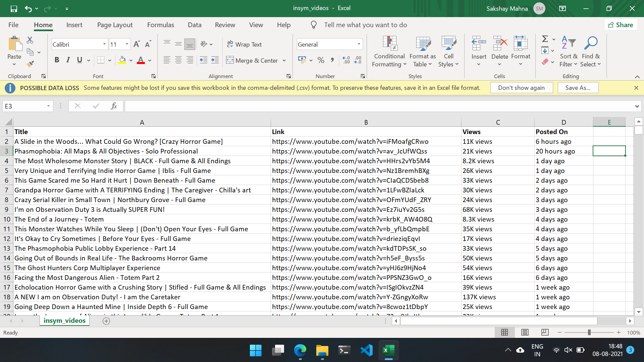644x362 pixels.
Task: Click the Save As... button
Action: [x=578, y=88]
